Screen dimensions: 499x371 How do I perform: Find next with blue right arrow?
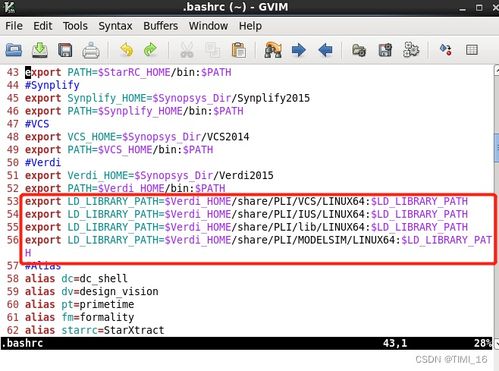(x=299, y=50)
